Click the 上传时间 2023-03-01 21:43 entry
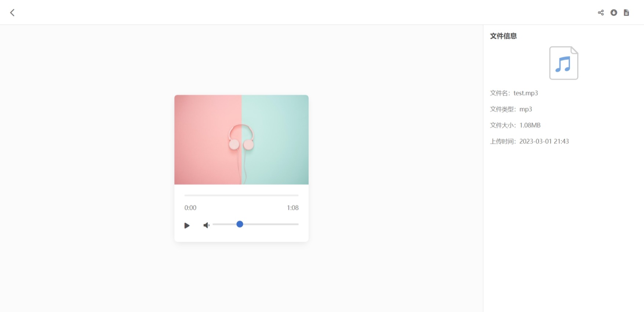The width and height of the screenshot is (644, 312). (x=529, y=142)
